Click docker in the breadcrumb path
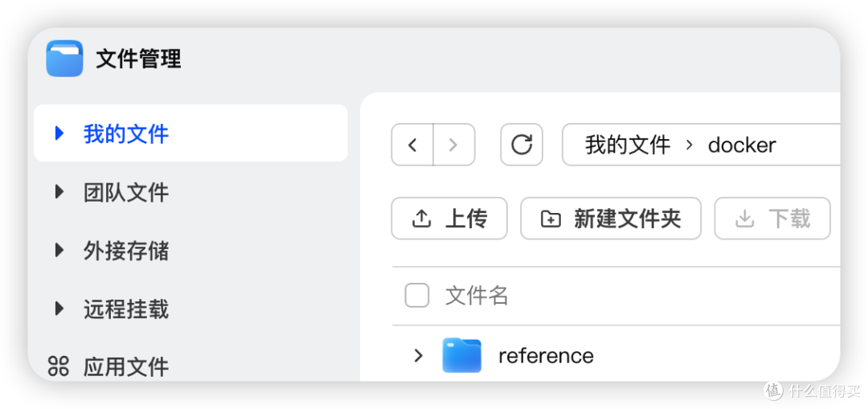The width and height of the screenshot is (868, 409). (x=742, y=145)
